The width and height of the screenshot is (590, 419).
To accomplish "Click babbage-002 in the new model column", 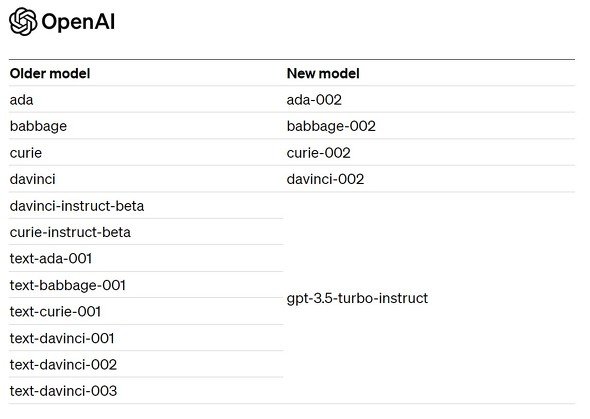I will click(x=331, y=126).
